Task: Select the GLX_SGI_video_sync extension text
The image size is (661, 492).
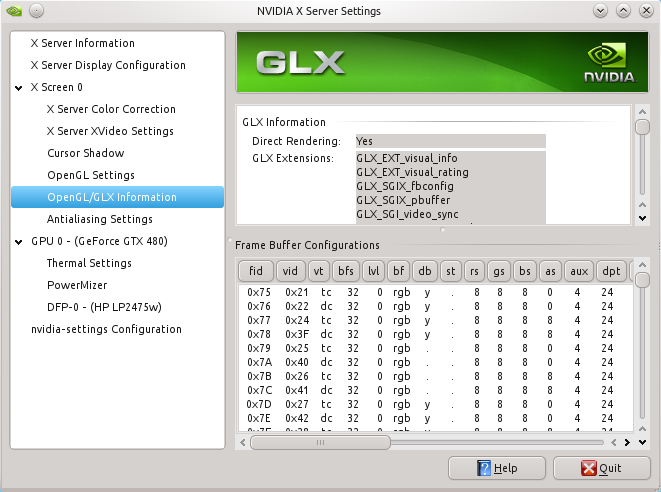Action: pos(407,214)
